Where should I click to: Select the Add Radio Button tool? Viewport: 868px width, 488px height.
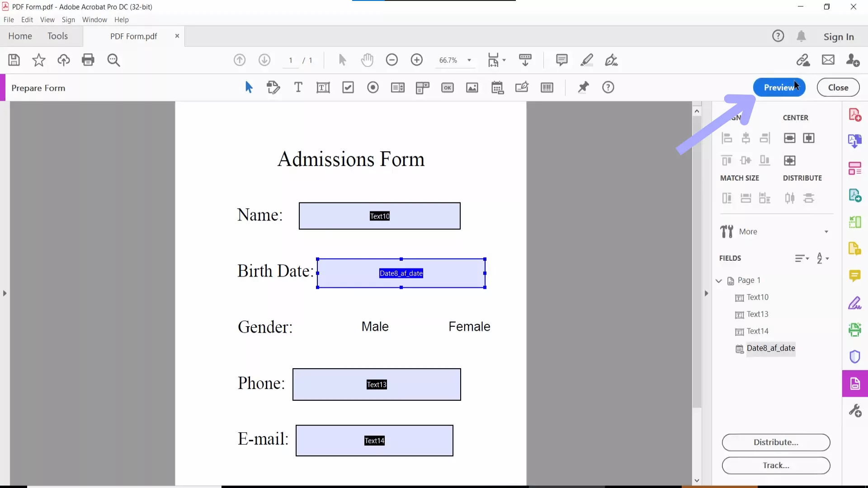pos(373,88)
